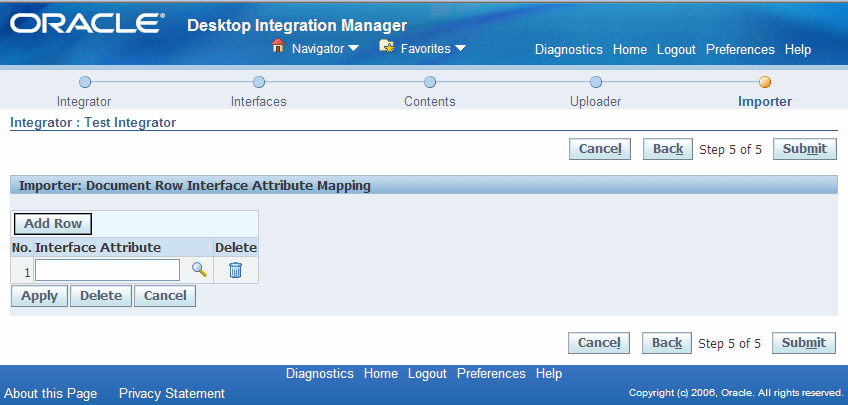Click the bottom Cancel button
The width and height of the screenshot is (848, 405).
tap(599, 343)
